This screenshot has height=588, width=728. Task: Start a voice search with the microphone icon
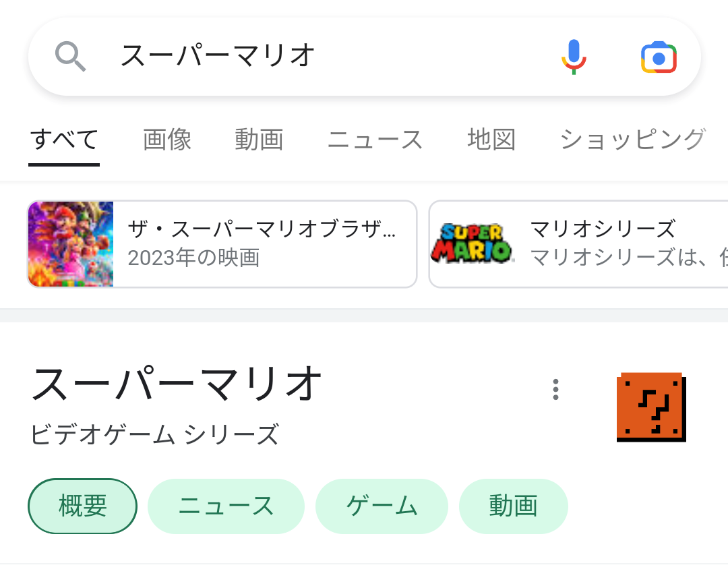click(574, 57)
